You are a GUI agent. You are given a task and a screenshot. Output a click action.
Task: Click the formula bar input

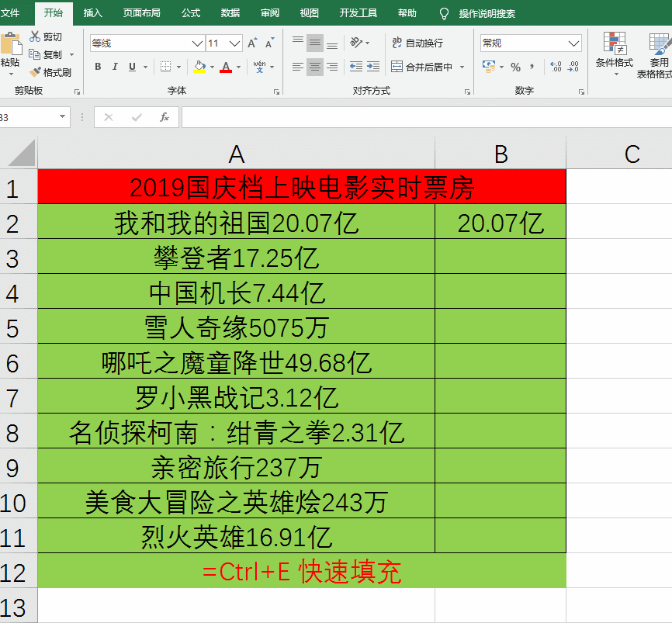click(x=427, y=117)
